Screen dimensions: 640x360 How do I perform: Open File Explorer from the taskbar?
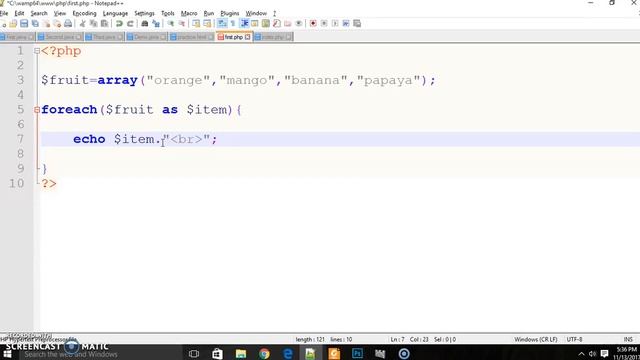coord(241,353)
